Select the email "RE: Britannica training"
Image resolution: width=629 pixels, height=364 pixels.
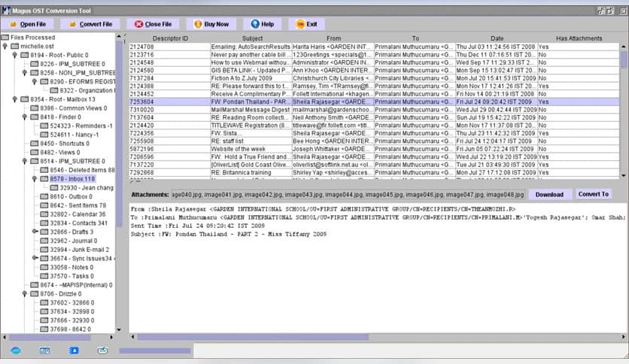374,172
